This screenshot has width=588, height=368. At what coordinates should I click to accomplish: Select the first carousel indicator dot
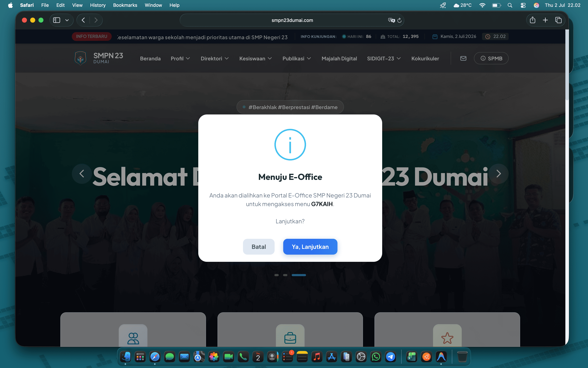coord(277,275)
